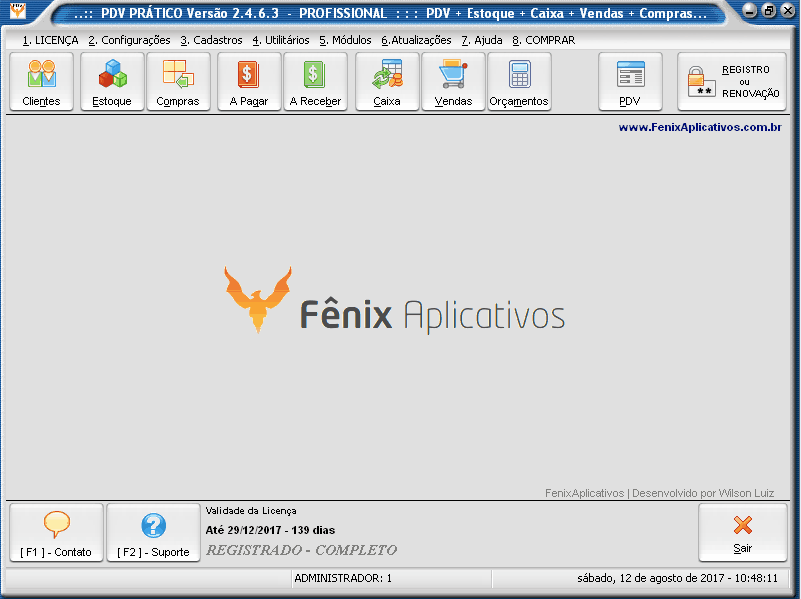Screen dimensions: 801x599
Task: Launch the PDV point of sale
Action: click(630, 82)
